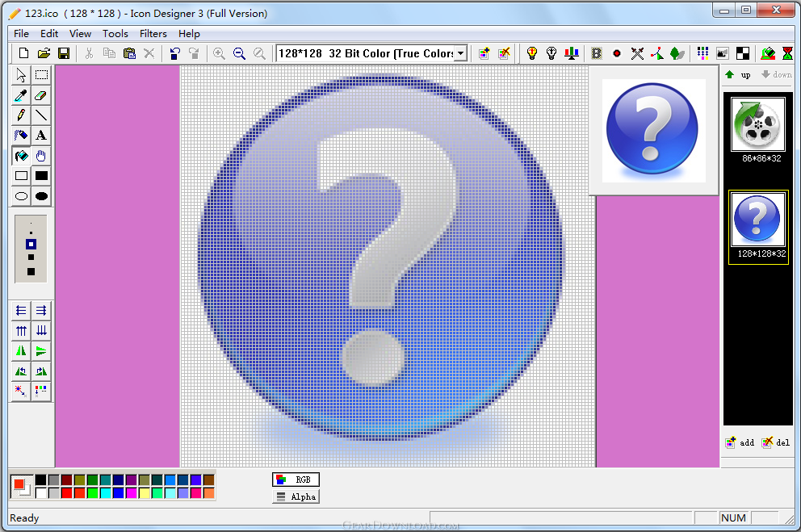The height and width of the screenshot is (532, 801).
Task: Open the Edit menu
Action: coord(49,34)
